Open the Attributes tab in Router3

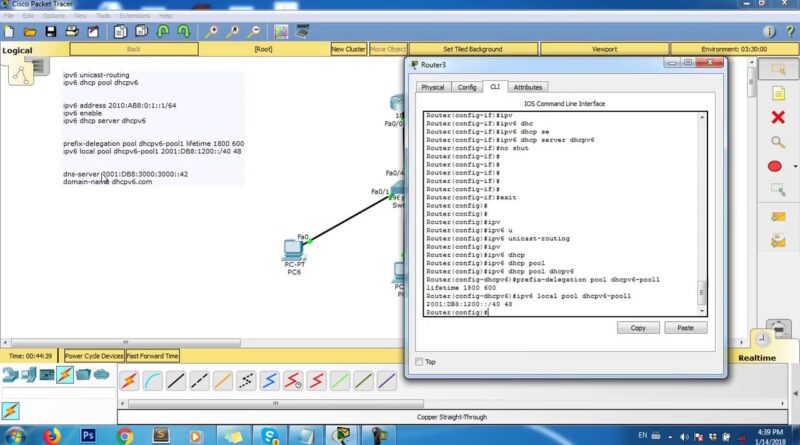[x=528, y=87]
